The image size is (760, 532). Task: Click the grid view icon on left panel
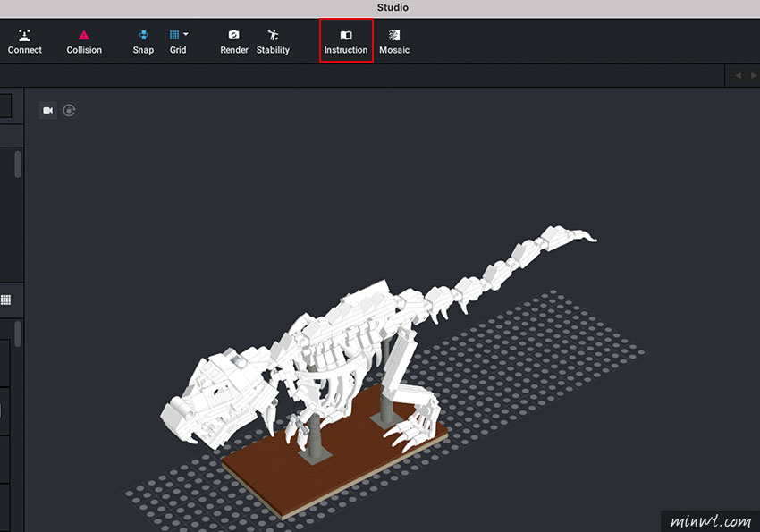click(x=6, y=300)
